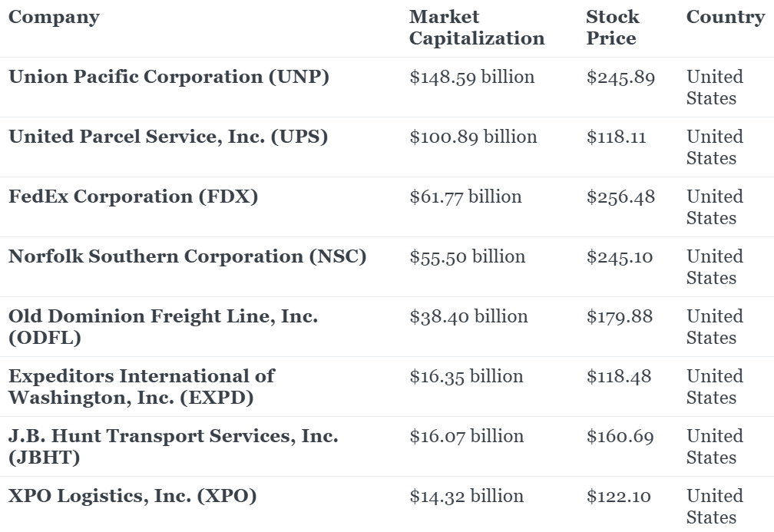Click the $148.59 billion market cap cell
Viewport: 774px width, 532px height.
pos(472,78)
